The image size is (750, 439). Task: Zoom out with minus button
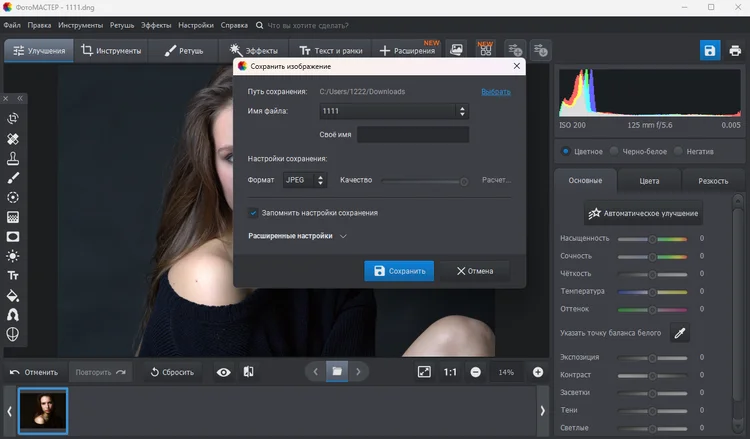pyautogui.click(x=475, y=372)
